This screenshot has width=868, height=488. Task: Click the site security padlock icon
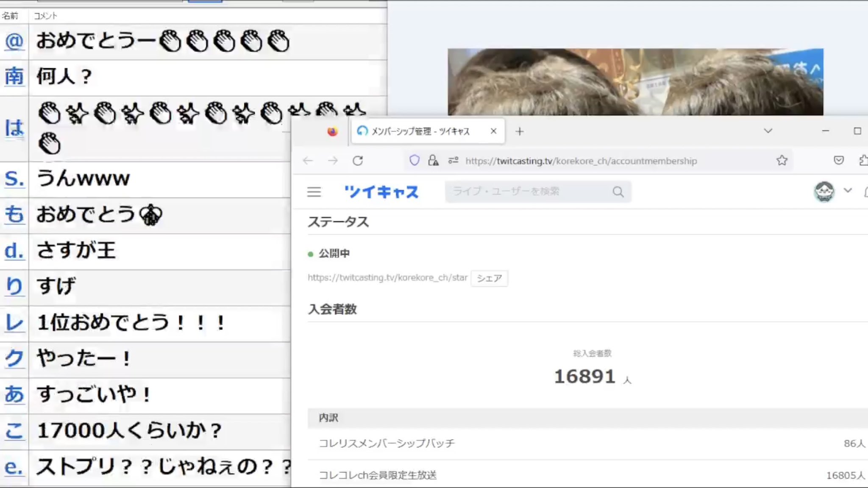433,160
